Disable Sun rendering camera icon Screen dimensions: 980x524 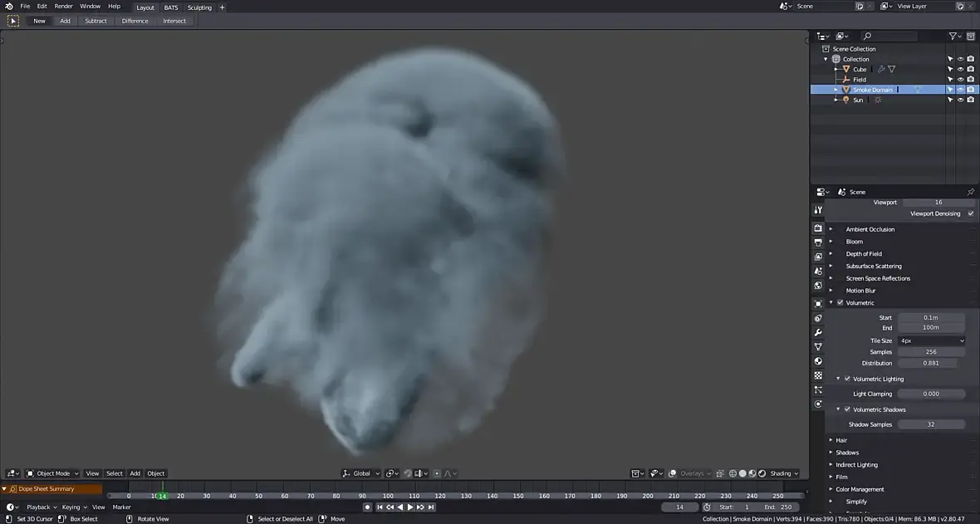[971, 100]
